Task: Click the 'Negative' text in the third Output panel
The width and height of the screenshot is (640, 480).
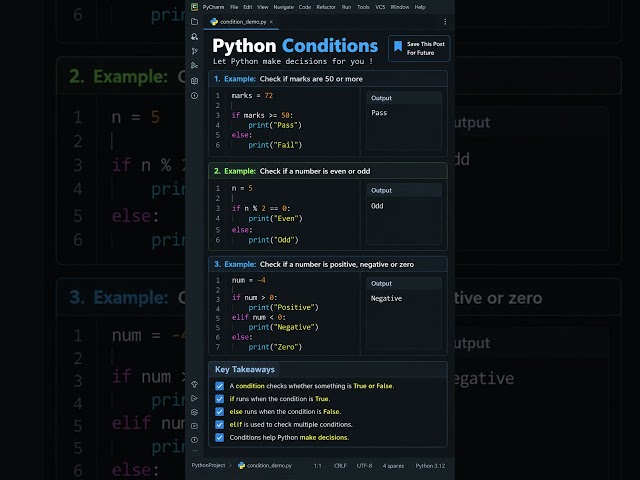Action: click(386, 298)
